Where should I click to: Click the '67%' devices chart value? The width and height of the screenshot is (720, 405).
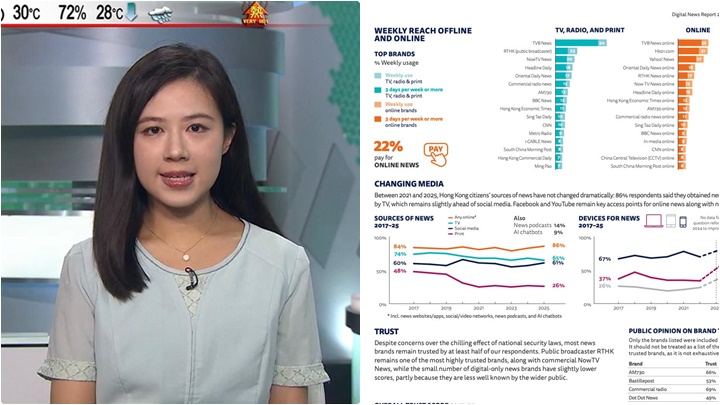(x=604, y=259)
